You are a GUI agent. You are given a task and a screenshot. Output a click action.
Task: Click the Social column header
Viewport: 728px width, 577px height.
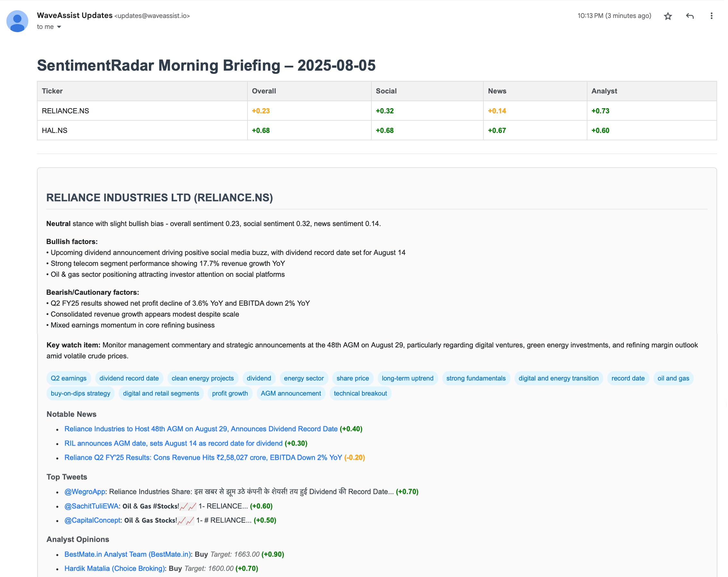pos(427,91)
